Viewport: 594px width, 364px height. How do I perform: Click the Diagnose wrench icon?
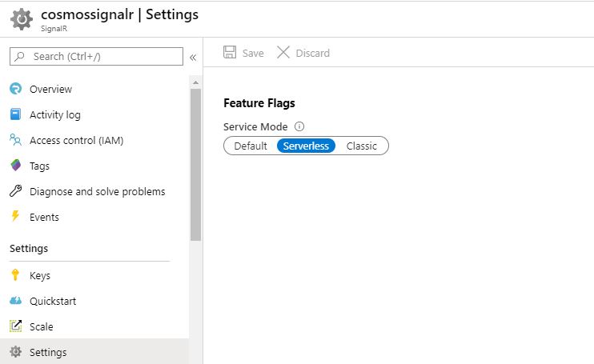coord(15,190)
